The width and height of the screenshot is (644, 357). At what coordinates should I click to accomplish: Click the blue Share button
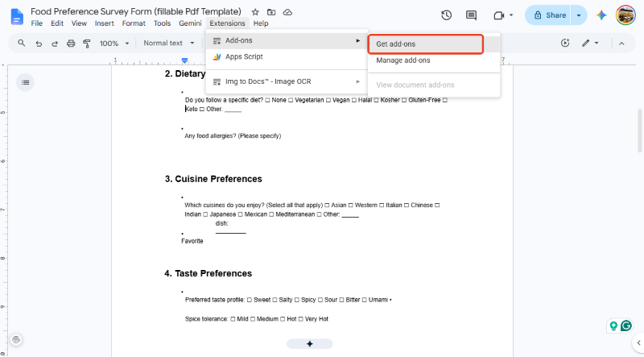pos(548,15)
